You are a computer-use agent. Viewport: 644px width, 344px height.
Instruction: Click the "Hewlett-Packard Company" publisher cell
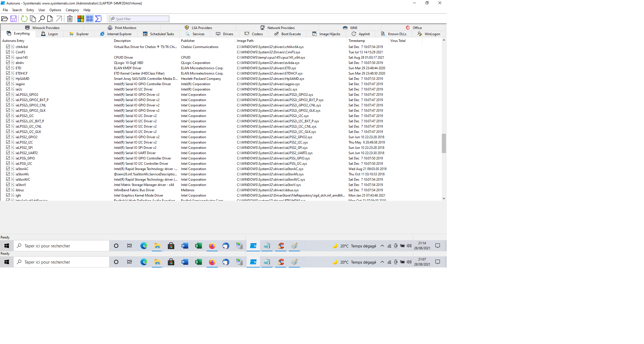pyautogui.click(x=201, y=78)
